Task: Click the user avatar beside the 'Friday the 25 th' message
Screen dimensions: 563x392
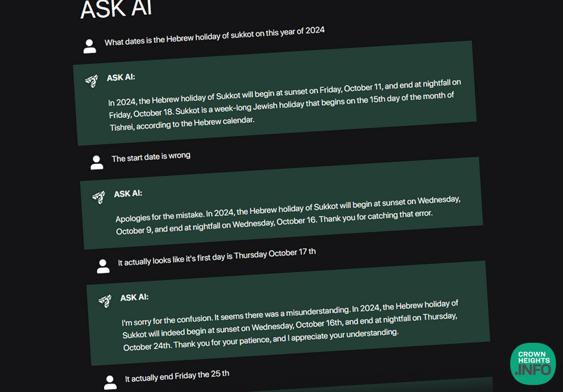Action: (110, 382)
